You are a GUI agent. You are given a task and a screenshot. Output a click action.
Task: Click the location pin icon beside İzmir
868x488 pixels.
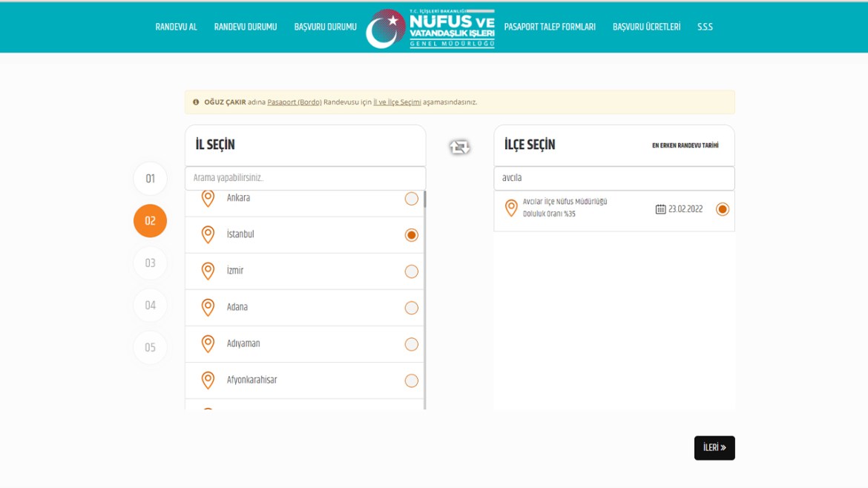click(x=208, y=271)
